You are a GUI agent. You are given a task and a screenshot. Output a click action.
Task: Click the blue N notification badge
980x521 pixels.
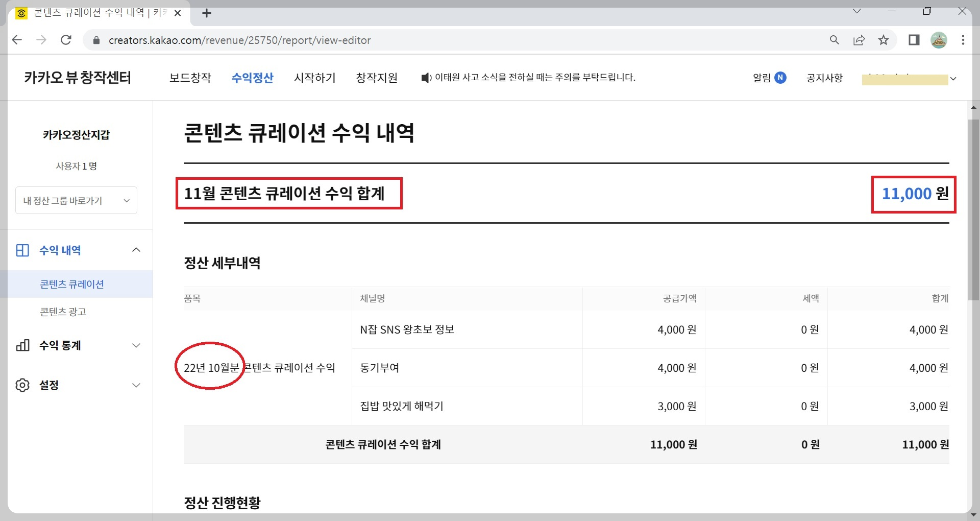pos(780,78)
